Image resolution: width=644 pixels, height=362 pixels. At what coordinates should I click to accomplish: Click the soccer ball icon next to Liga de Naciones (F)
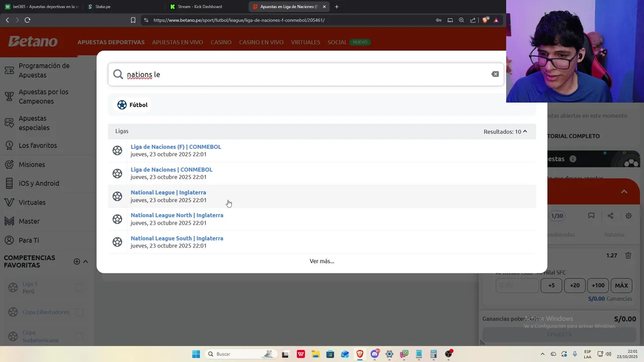pos(117,150)
